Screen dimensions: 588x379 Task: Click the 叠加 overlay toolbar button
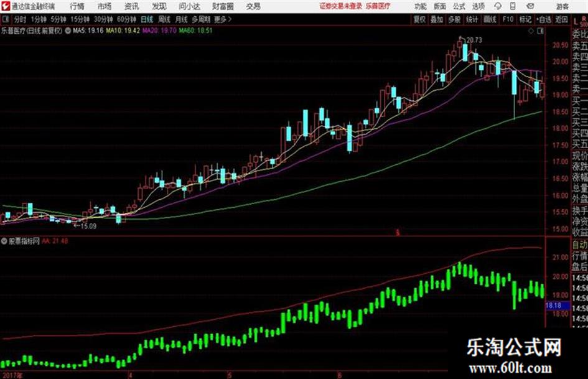pyautogui.click(x=437, y=19)
